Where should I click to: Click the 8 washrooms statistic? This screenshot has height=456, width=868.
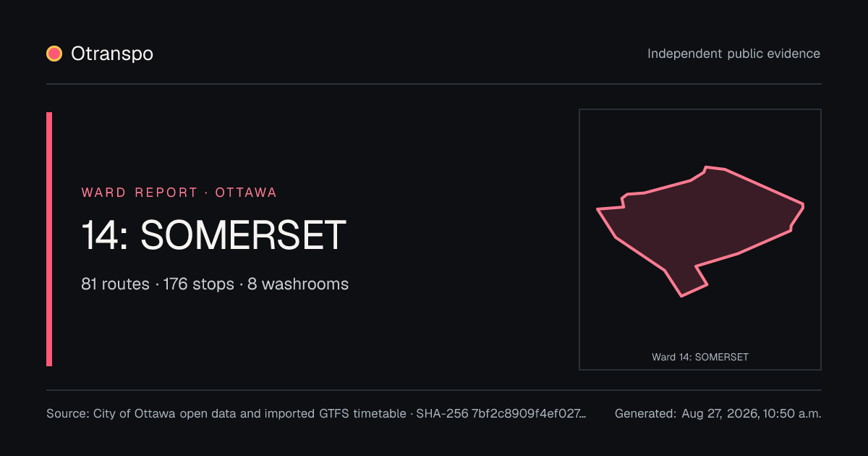pos(298,284)
